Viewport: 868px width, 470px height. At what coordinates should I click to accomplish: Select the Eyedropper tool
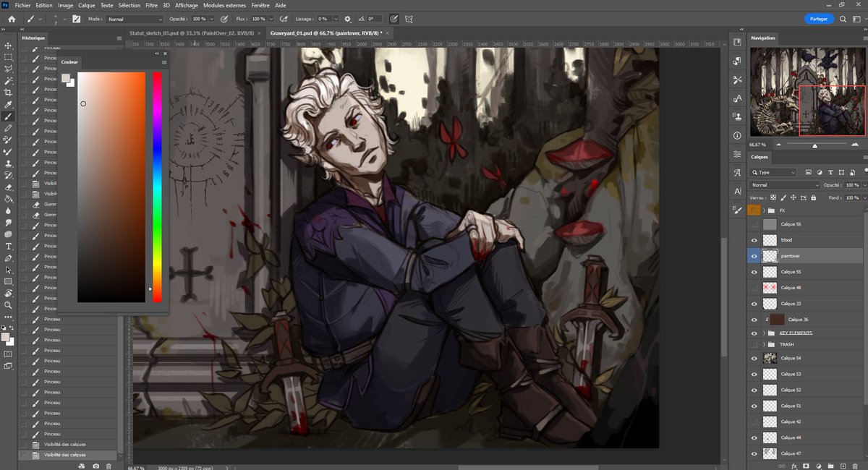click(x=9, y=104)
